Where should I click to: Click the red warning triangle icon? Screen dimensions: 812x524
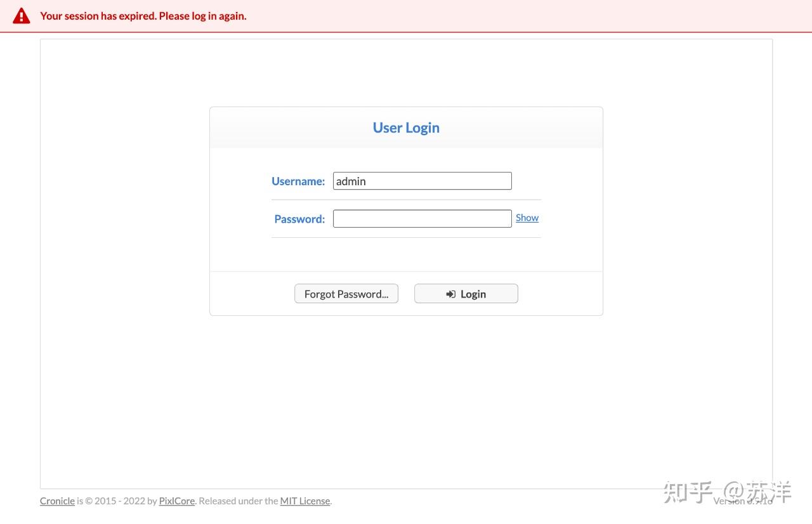22,16
